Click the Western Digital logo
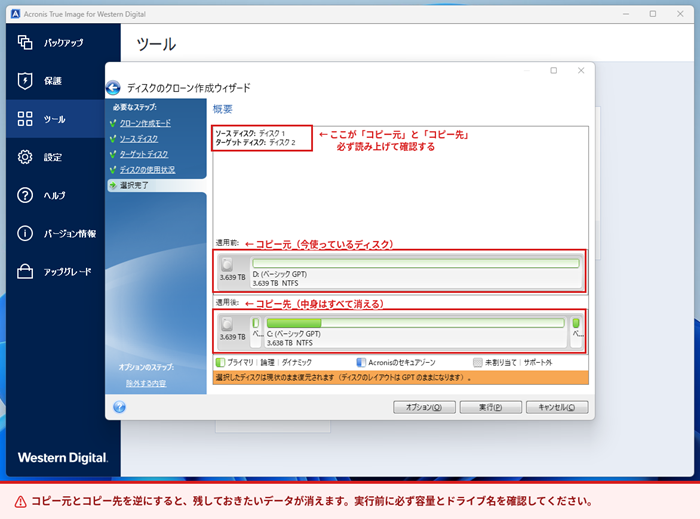This screenshot has height=519, width=700. click(x=63, y=458)
